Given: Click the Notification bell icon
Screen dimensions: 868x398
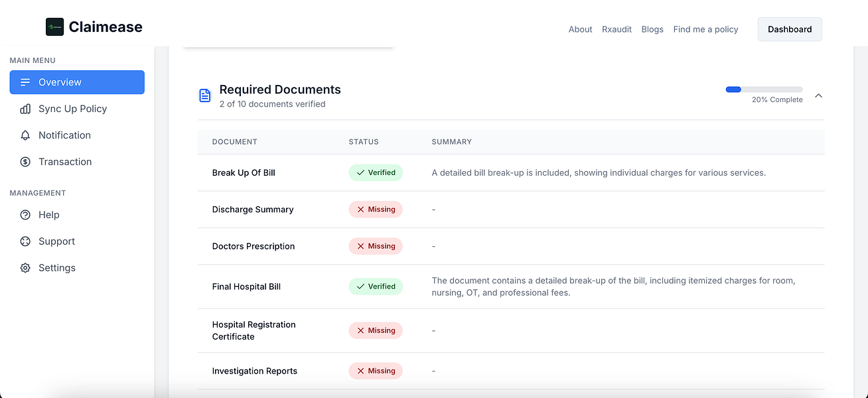Looking at the screenshot, I should (x=25, y=135).
